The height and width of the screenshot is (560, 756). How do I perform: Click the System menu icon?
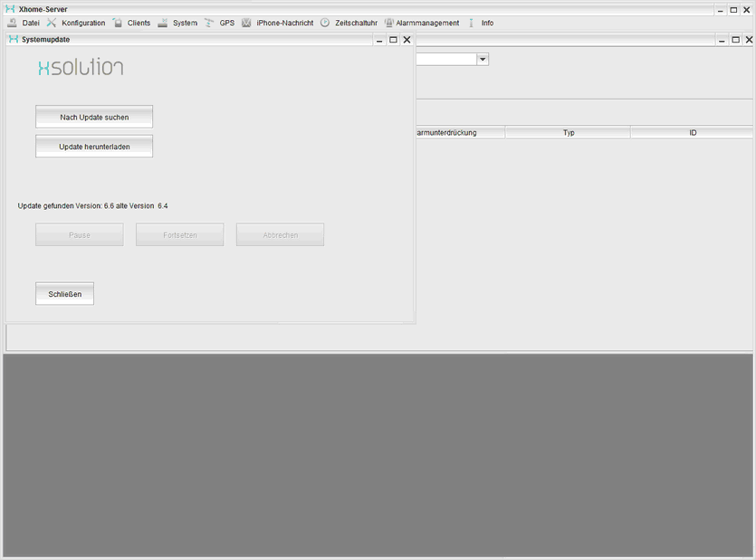pos(163,23)
